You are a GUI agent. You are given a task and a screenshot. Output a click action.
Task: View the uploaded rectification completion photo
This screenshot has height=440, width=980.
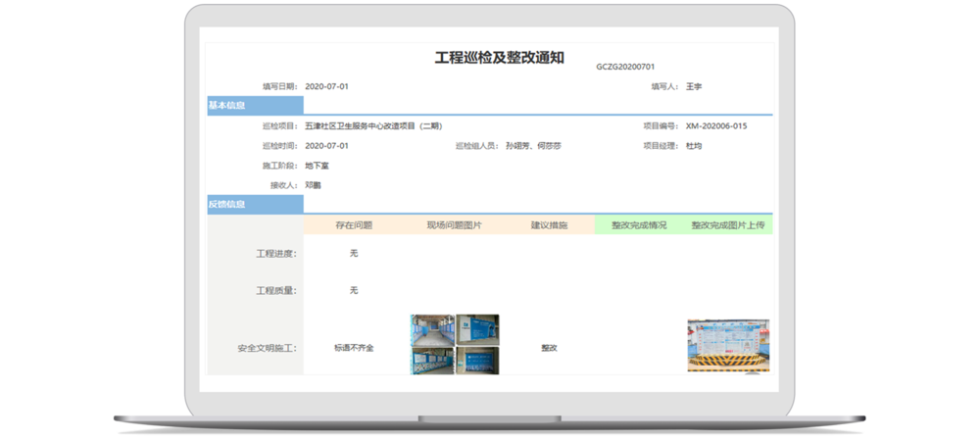pyautogui.click(x=728, y=345)
